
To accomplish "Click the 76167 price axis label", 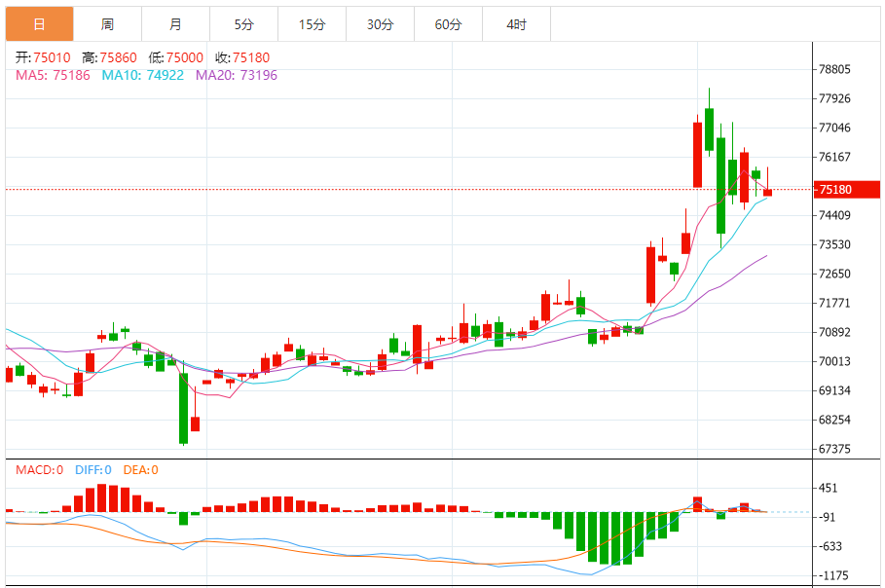I will click(834, 157).
